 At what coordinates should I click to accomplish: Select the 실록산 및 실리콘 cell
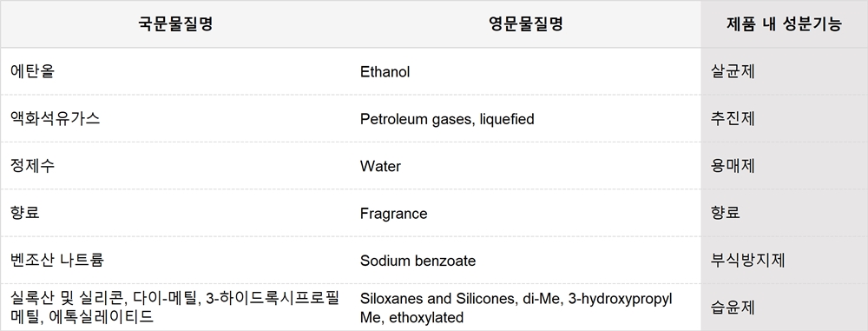(x=175, y=308)
